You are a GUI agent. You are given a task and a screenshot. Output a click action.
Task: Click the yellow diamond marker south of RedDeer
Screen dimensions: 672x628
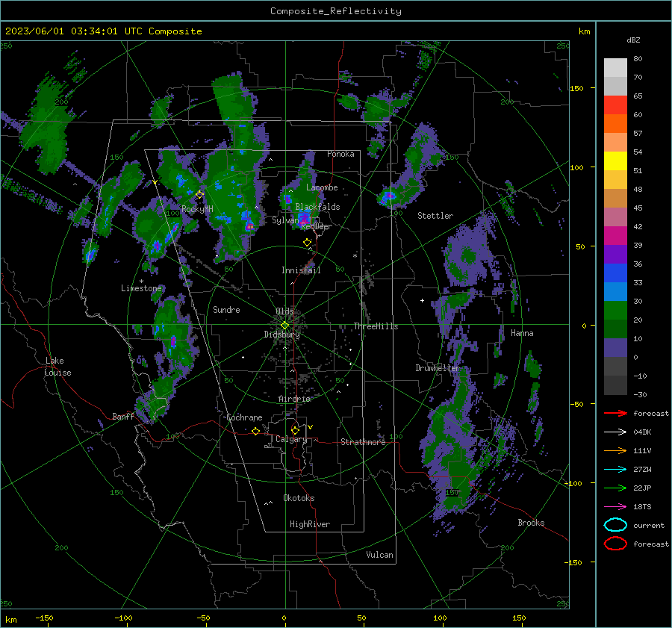308,242
